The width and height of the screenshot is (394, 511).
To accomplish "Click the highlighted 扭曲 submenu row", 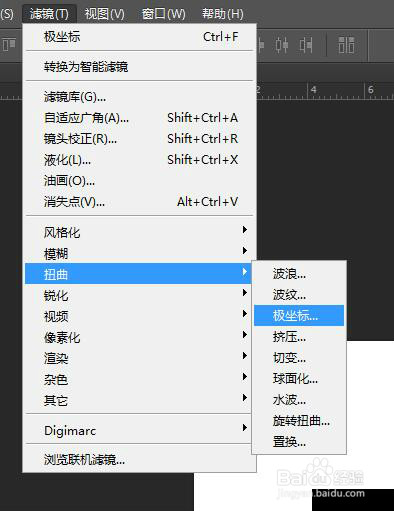I will click(138, 274).
